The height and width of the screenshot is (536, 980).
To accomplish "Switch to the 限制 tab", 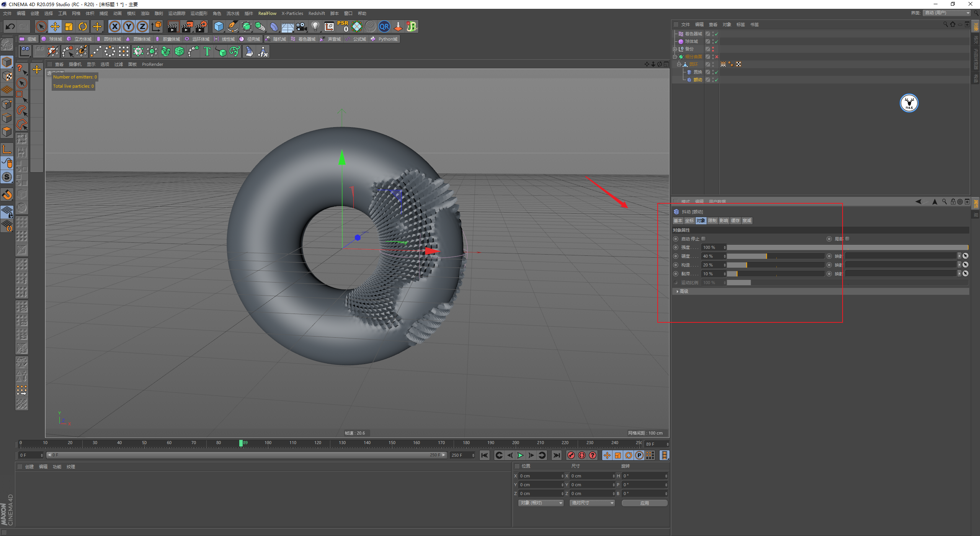I will point(712,221).
